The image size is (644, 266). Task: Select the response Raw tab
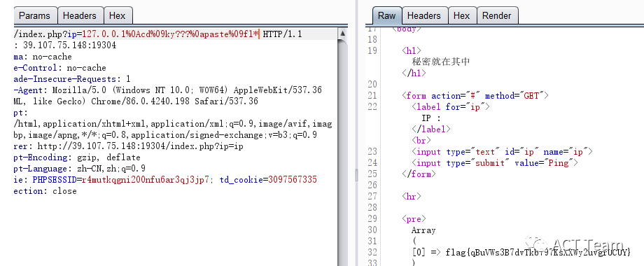(x=386, y=15)
